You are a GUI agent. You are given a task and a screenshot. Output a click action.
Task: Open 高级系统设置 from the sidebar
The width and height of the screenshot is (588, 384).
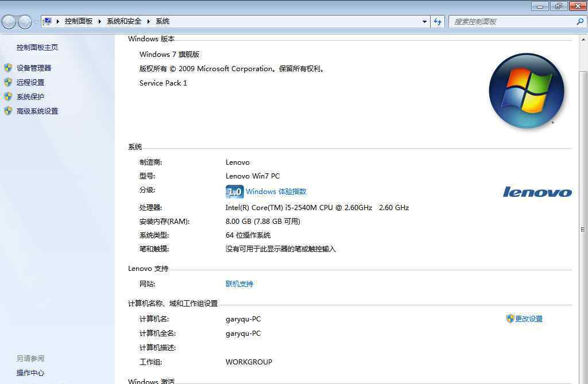click(x=37, y=111)
